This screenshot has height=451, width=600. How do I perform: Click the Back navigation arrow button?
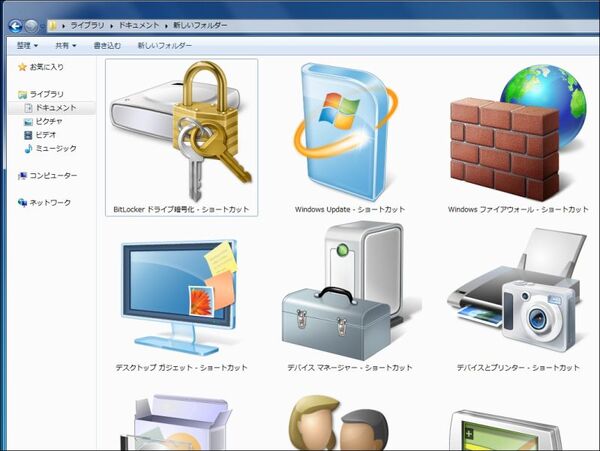click(15, 26)
